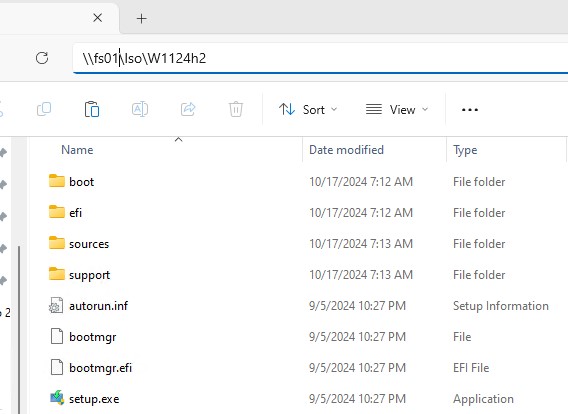
Task: Click the 'efi' folder name
Action: click(75, 213)
